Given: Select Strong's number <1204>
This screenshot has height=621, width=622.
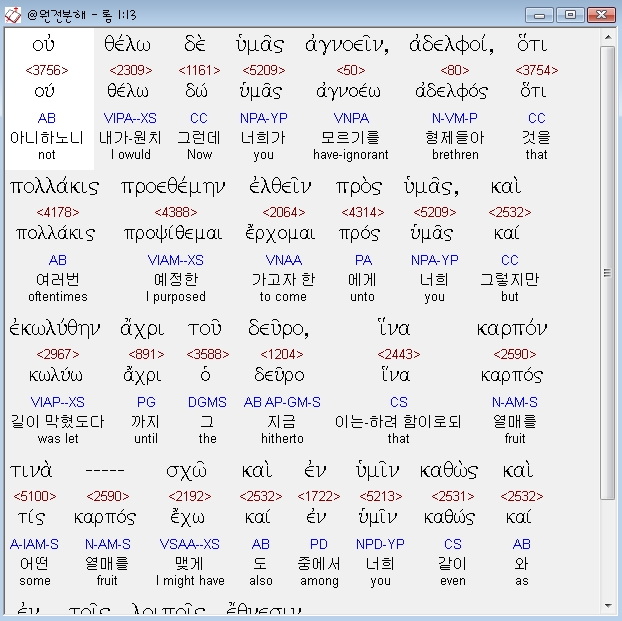Looking at the screenshot, I should 282,354.
